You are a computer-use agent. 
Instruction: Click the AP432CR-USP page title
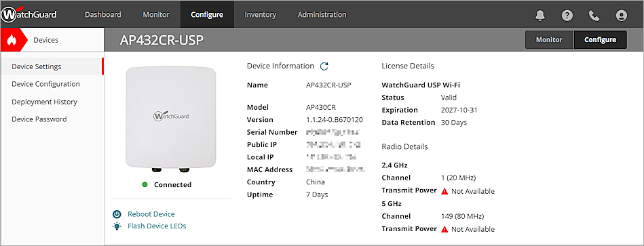(x=162, y=40)
